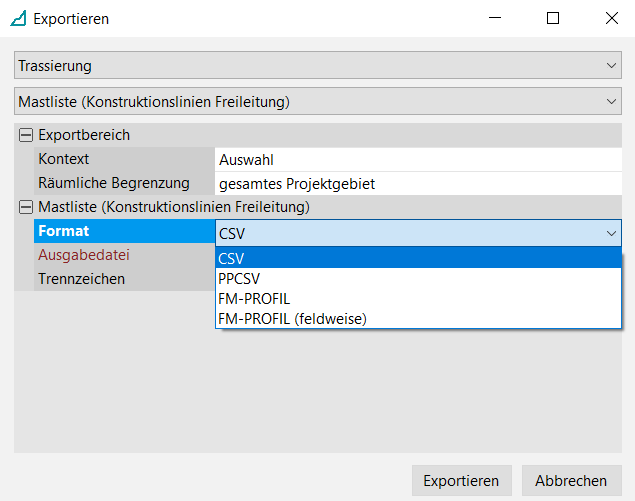Viewport: 635px width, 501px height.
Task: Collapse the Mastliste property group
Action: 25,207
